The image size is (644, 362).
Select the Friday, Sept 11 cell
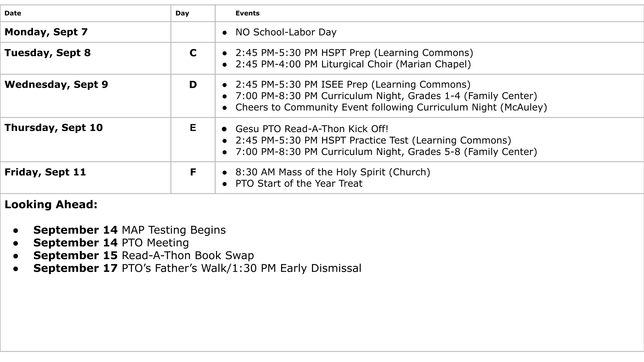(86, 178)
